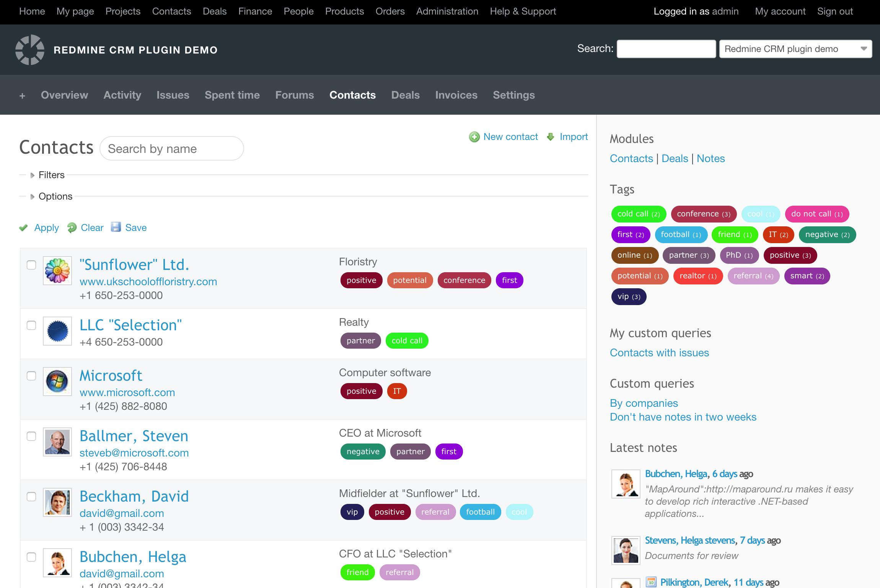Select the Ballmer, Steven checkbox
Viewport: 880px width, 588px height.
coord(31,436)
